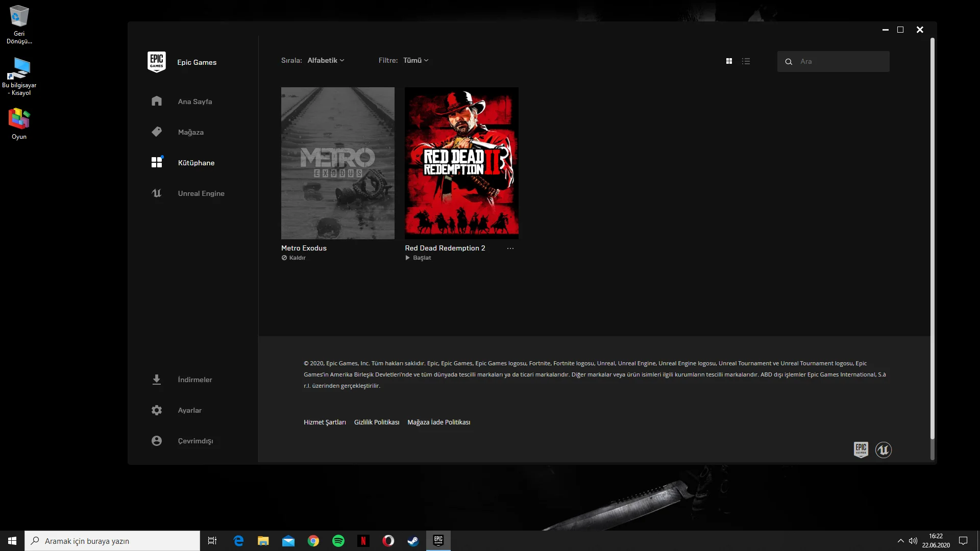
Task: Click the Epic Games Launcher taskbar icon
Action: [x=438, y=541]
